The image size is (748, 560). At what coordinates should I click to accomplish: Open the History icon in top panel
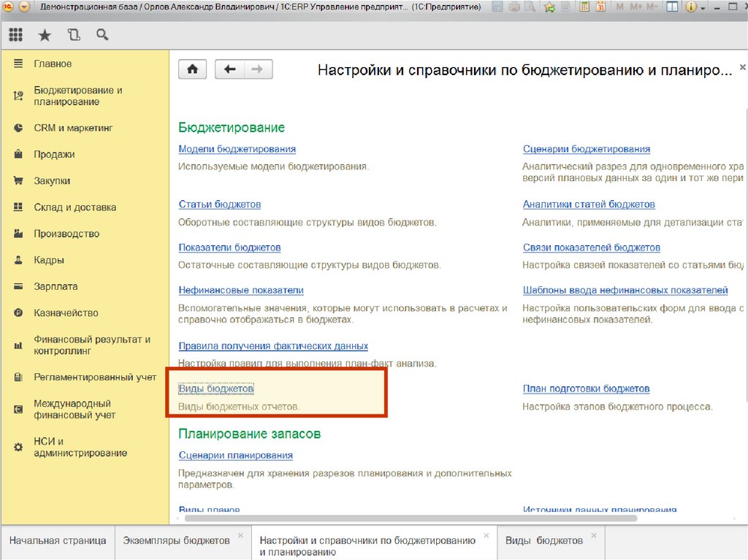74,34
